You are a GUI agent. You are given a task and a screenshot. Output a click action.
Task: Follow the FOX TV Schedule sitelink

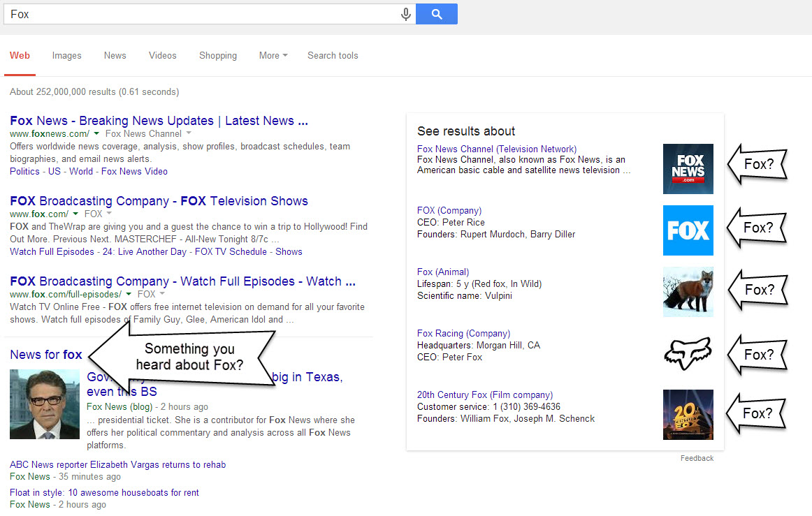(231, 251)
